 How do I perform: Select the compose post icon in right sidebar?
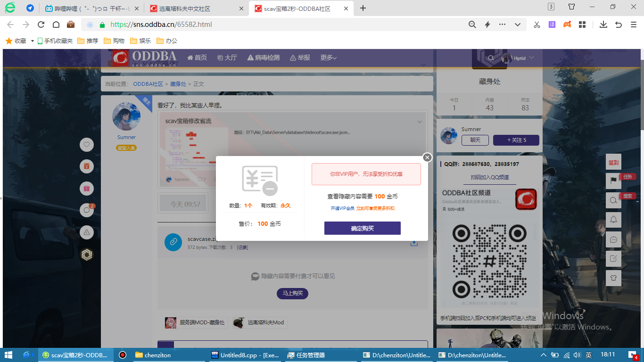pos(613,258)
